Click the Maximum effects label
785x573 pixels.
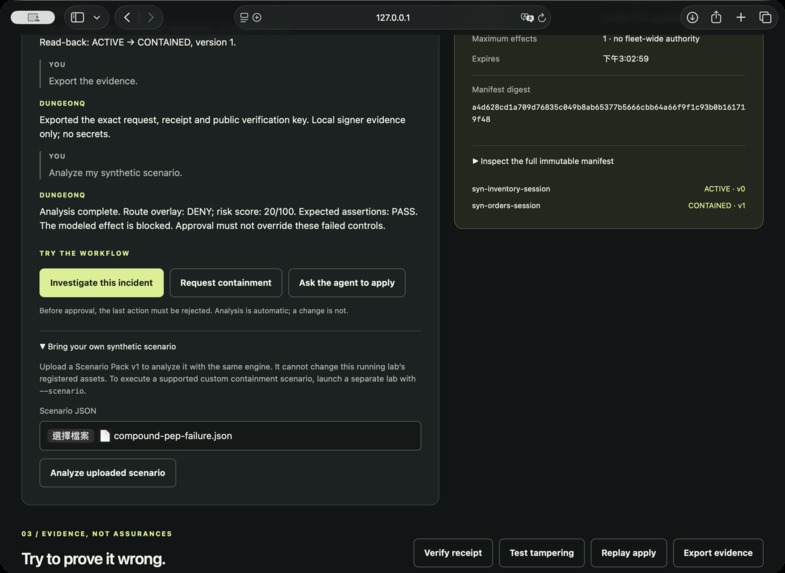pos(504,39)
